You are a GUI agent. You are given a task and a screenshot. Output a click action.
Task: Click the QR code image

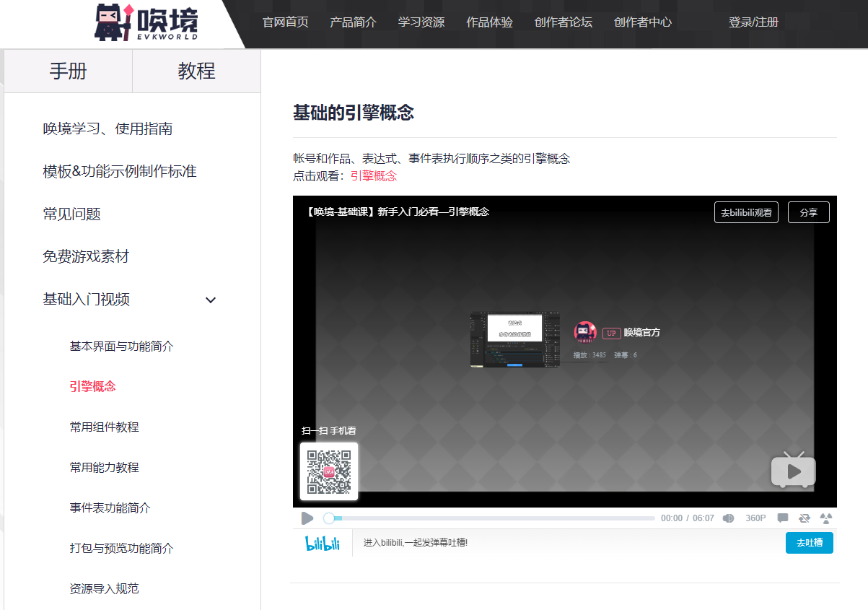coord(329,471)
